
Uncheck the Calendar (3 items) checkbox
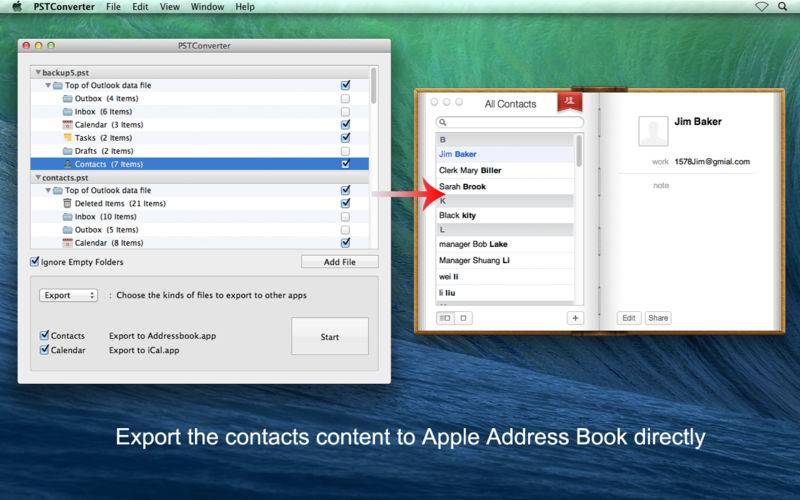[x=345, y=124]
